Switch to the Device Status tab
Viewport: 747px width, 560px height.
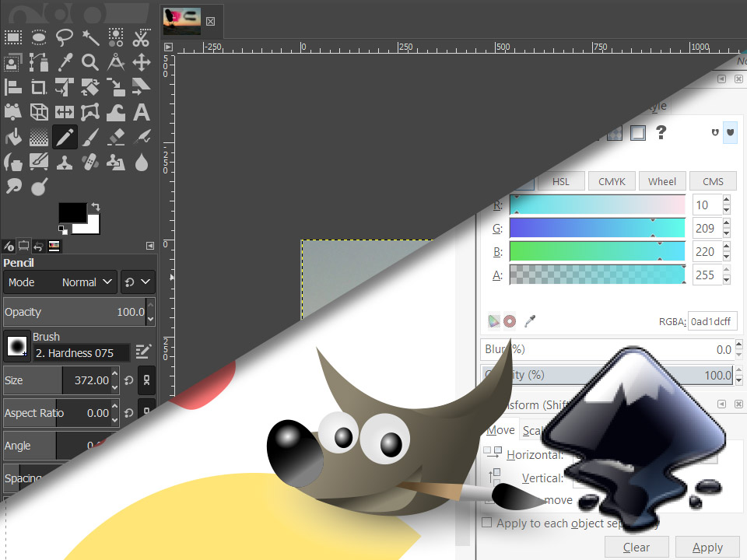point(24,246)
